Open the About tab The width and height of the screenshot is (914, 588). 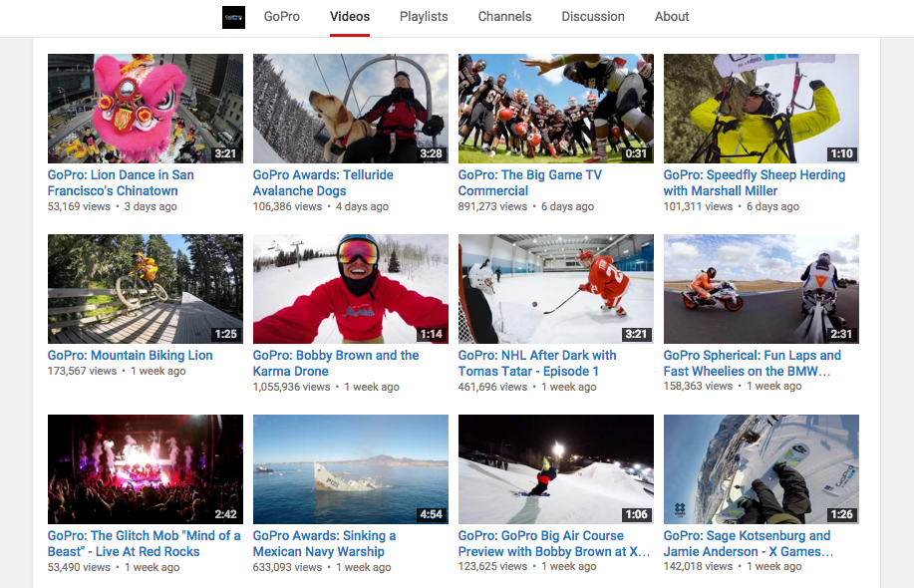tap(672, 17)
